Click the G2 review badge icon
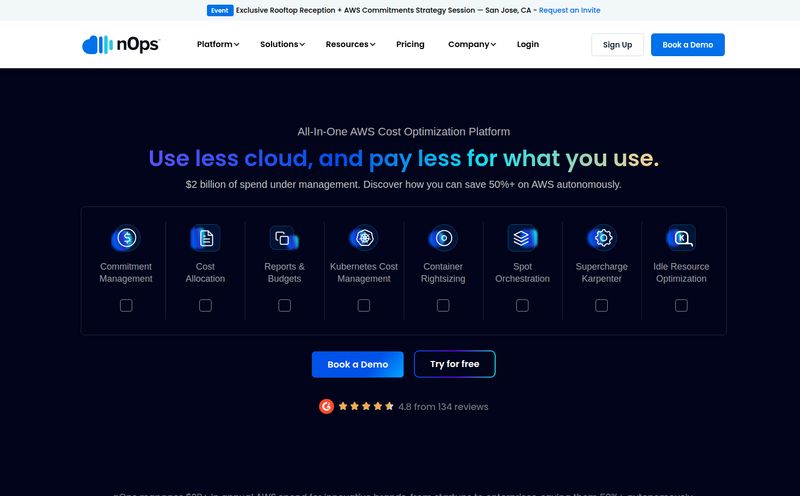The width and height of the screenshot is (800, 496). tap(327, 406)
